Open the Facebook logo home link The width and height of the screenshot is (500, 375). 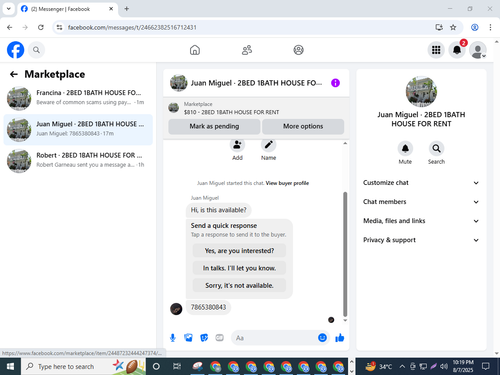pos(15,50)
